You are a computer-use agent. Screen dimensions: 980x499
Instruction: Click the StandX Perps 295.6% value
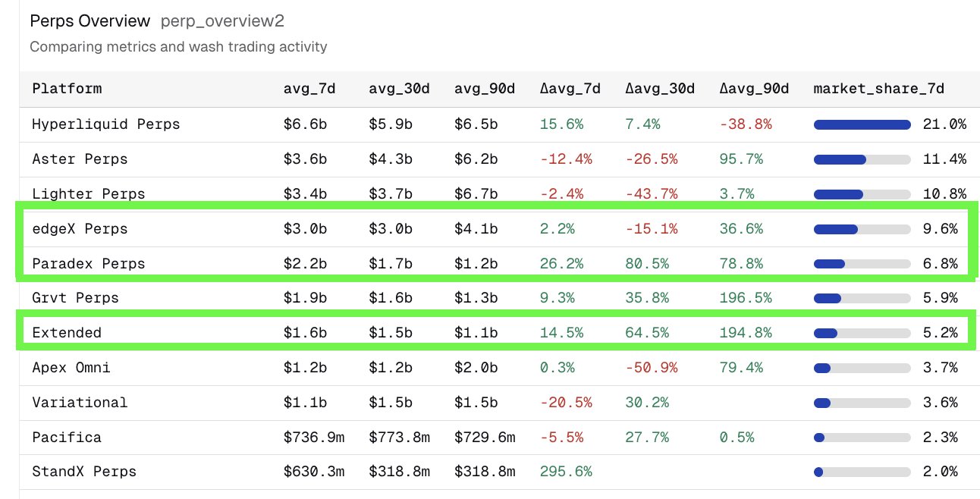566,472
